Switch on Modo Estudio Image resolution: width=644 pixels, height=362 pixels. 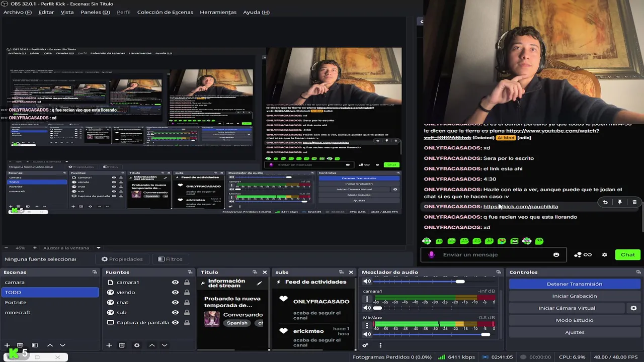pos(574,320)
